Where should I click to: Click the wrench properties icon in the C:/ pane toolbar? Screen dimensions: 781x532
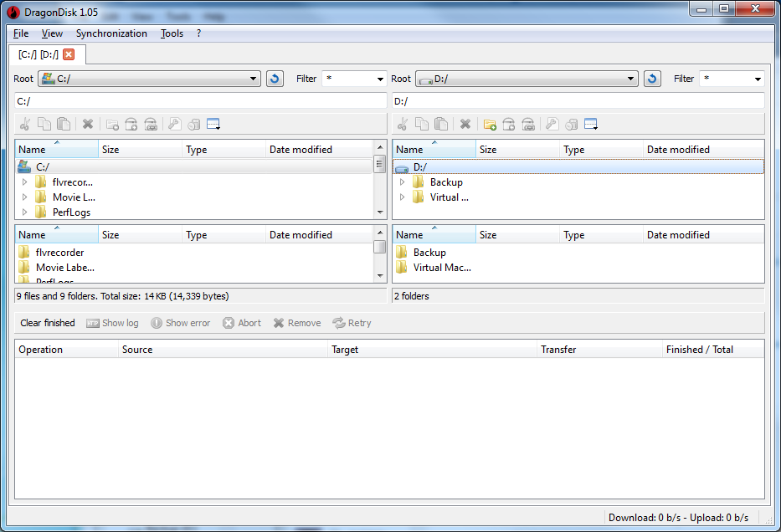pos(174,124)
